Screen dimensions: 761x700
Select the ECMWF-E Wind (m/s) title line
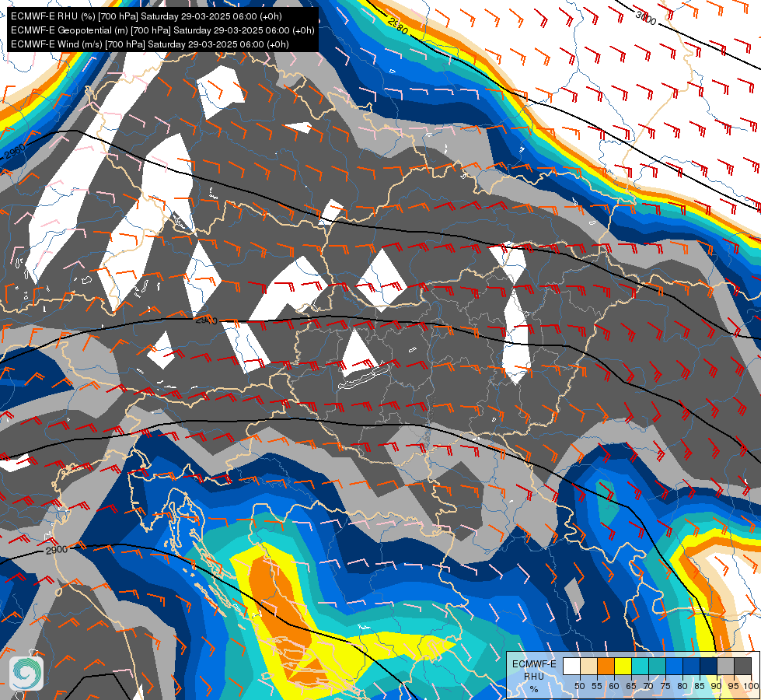click(x=149, y=44)
